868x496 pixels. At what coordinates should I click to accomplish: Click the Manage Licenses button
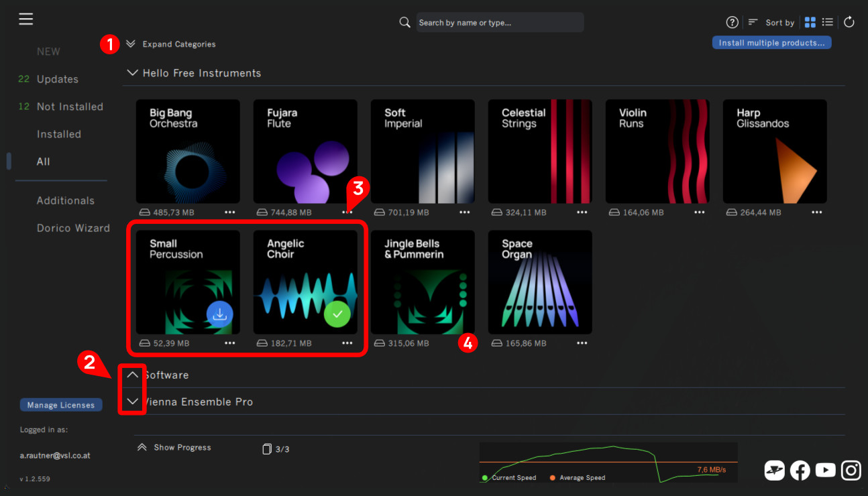click(61, 405)
